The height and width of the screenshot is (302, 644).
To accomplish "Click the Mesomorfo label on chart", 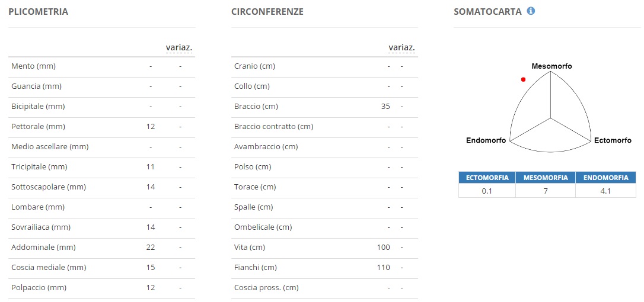I will pos(551,66).
